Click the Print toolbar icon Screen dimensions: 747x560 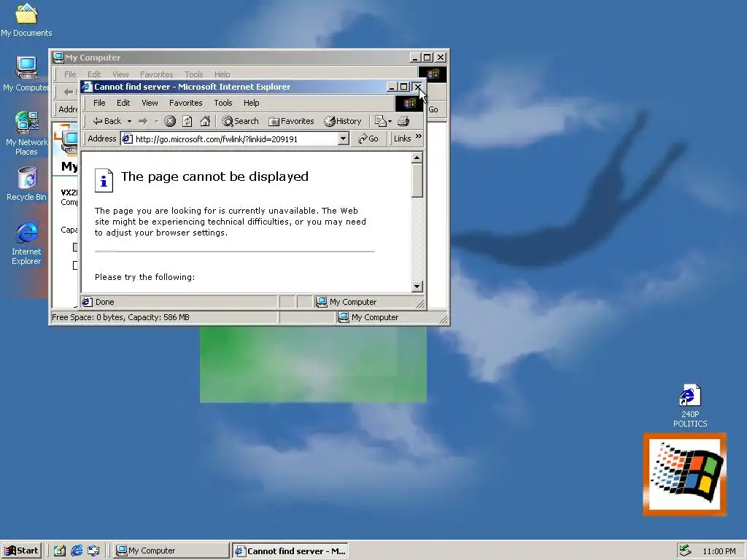point(403,122)
